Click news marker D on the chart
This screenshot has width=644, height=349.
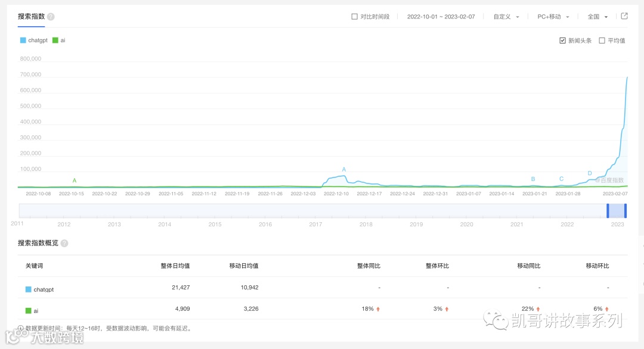[x=590, y=173]
